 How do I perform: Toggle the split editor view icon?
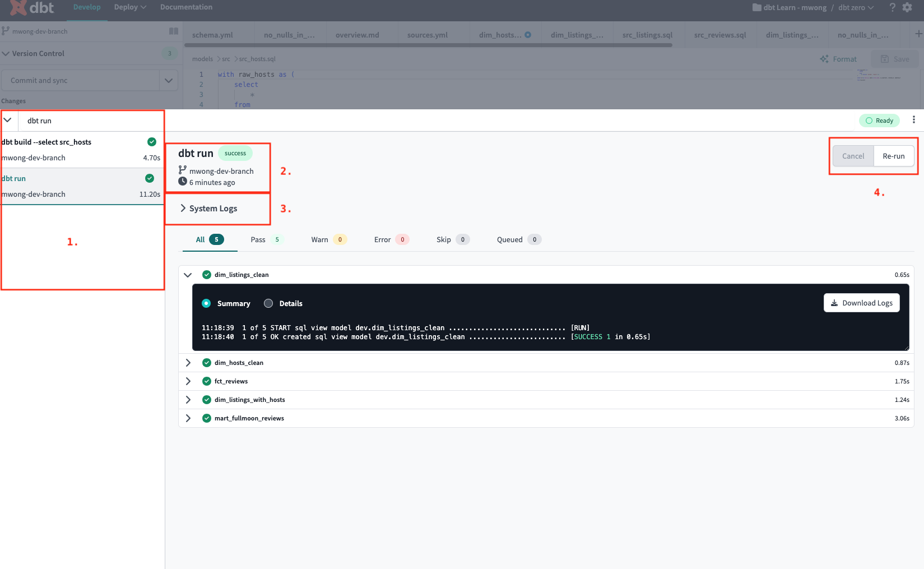click(x=174, y=31)
